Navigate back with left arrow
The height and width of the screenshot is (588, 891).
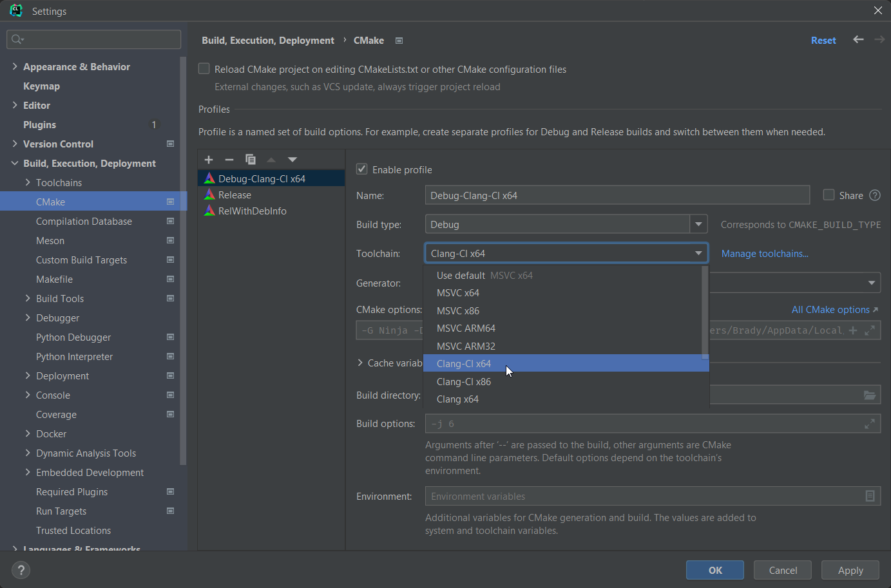coord(858,39)
